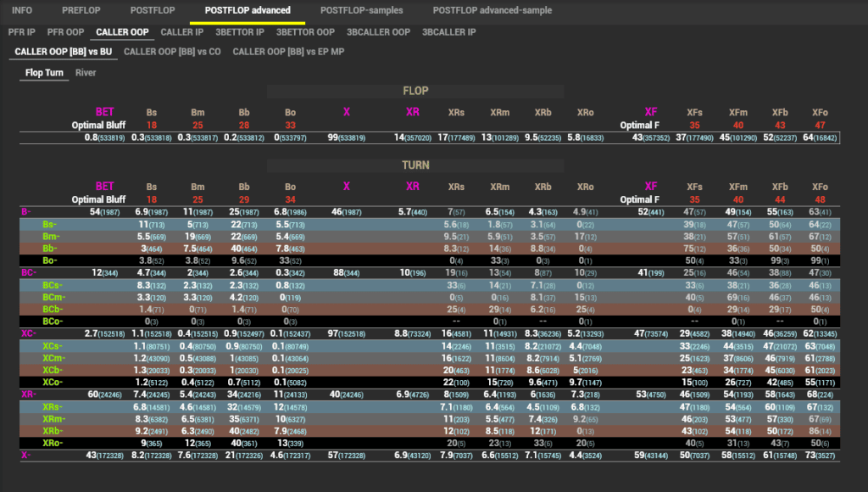Image resolution: width=868 pixels, height=492 pixels.
Task: Click the FLOP section header
Action: tap(415, 91)
